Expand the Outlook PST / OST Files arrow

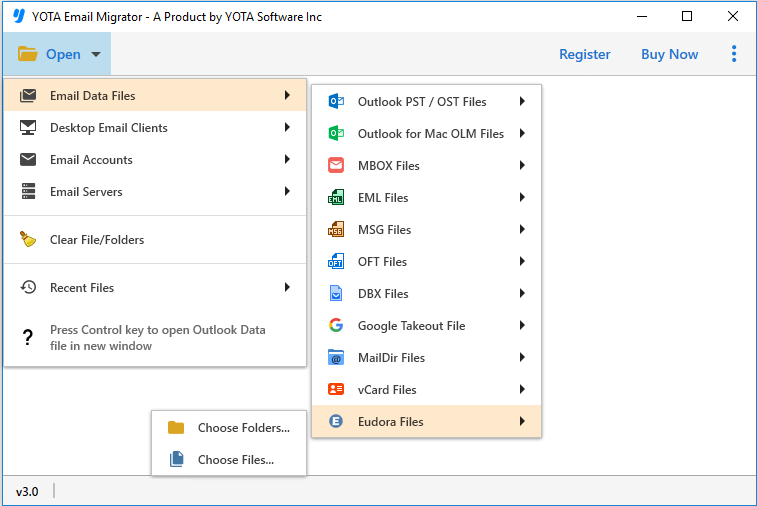(x=522, y=101)
